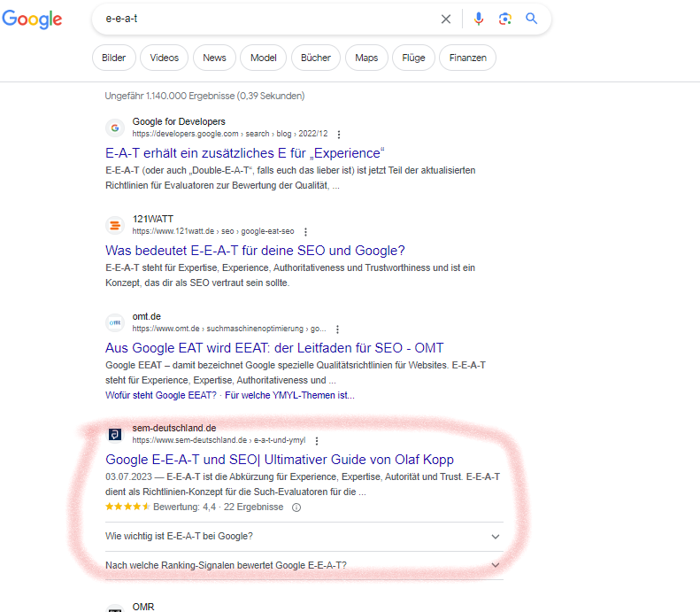Expand 'Wie wichtig ist E-E-A-T bei Google?'
Screen dimensions: 700x612
pyautogui.click(x=304, y=536)
